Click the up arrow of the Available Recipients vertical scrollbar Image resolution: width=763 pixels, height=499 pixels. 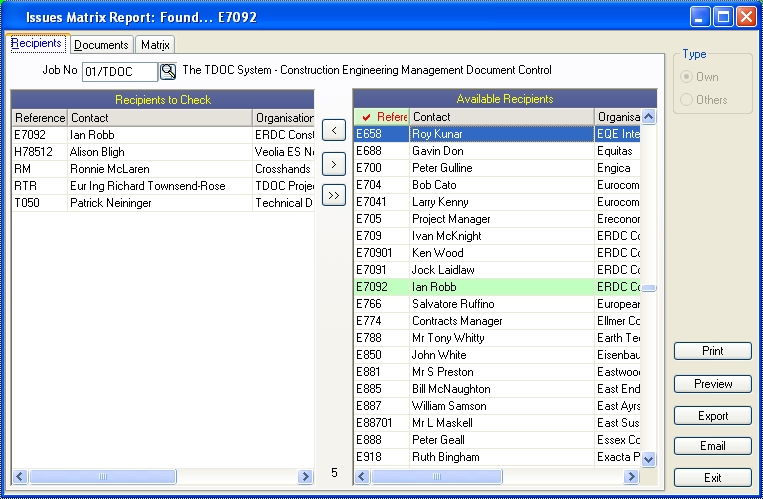[x=649, y=117]
